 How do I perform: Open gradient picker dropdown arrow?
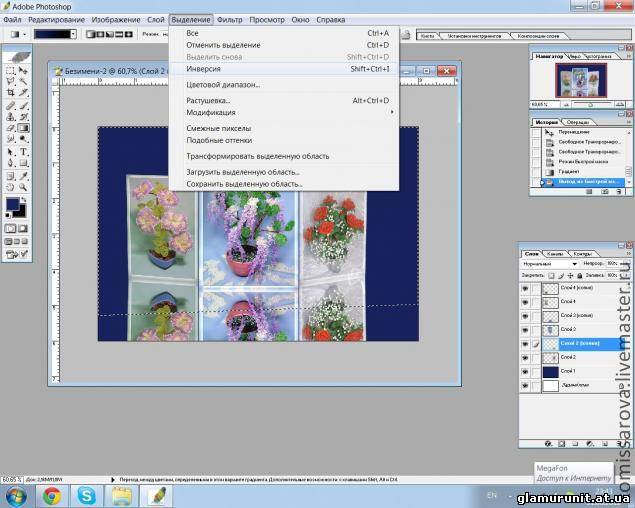pos(73,34)
